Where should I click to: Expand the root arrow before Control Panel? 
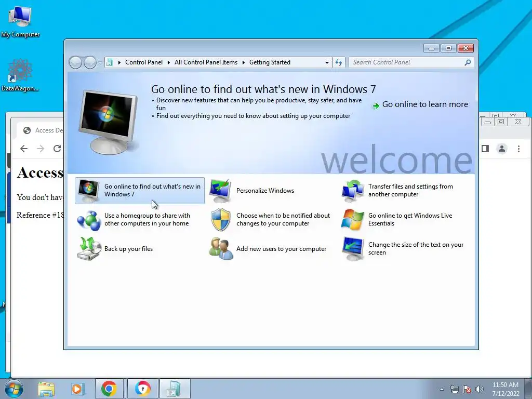[119, 62]
